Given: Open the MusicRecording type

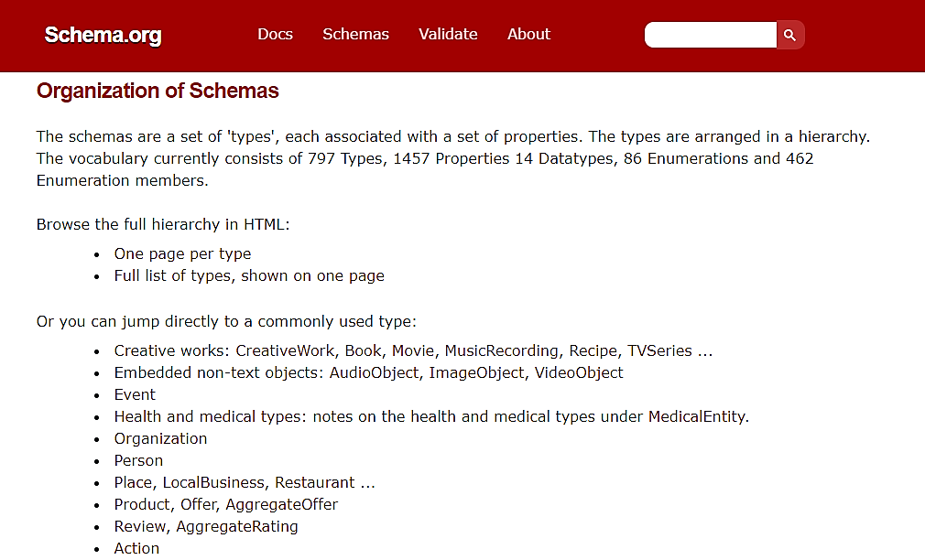Looking at the screenshot, I should coord(502,350).
